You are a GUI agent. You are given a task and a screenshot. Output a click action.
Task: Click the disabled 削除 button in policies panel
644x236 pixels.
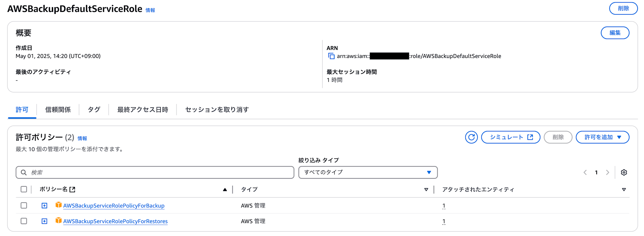[558, 137]
